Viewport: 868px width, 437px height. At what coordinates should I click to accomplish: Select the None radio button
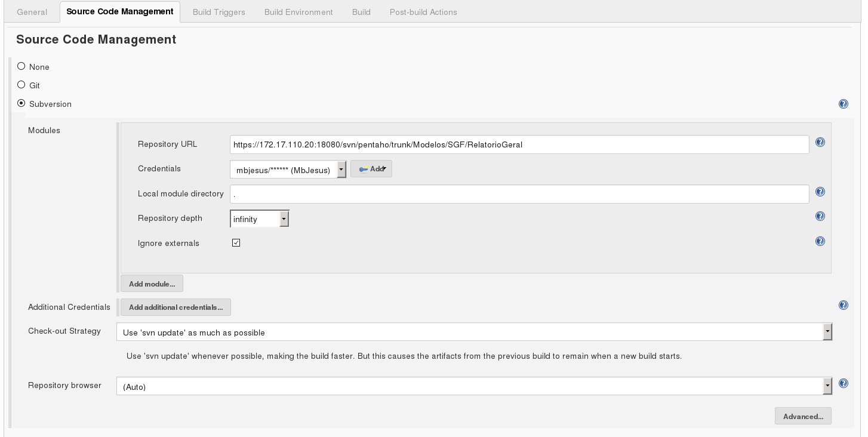21,66
